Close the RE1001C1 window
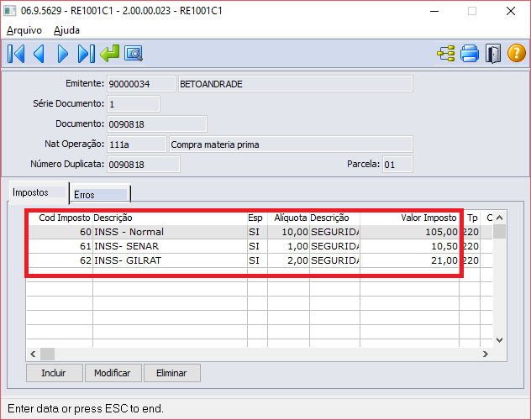Viewport: 531px width, 420px height. tap(511, 11)
